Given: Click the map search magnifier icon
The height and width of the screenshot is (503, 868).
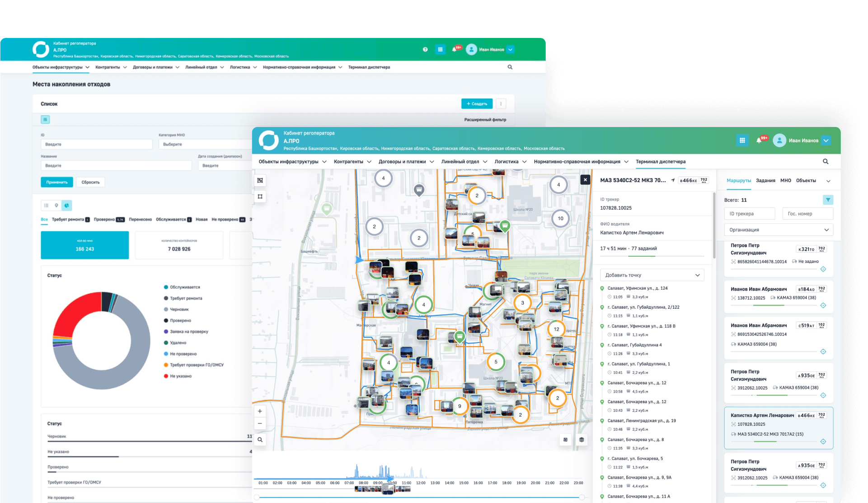Looking at the screenshot, I should [260, 439].
